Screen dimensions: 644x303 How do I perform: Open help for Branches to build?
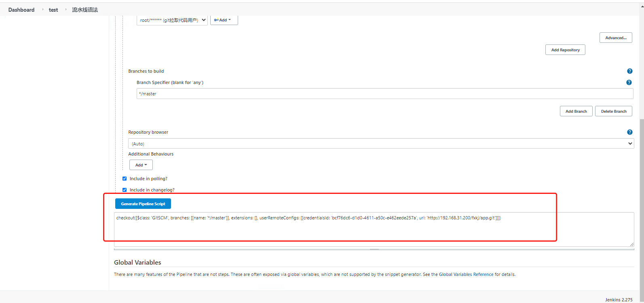tap(629, 71)
